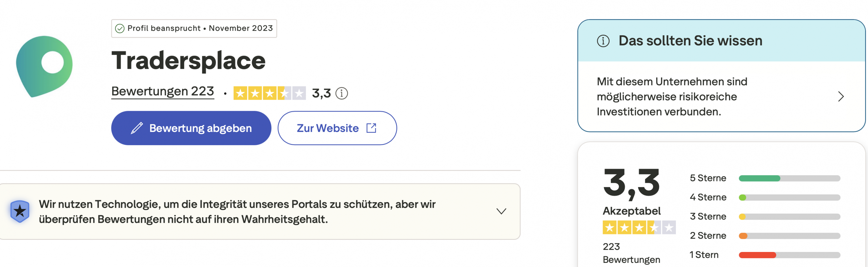Click the 3 Sterne yellow rating bar

[x=789, y=216]
